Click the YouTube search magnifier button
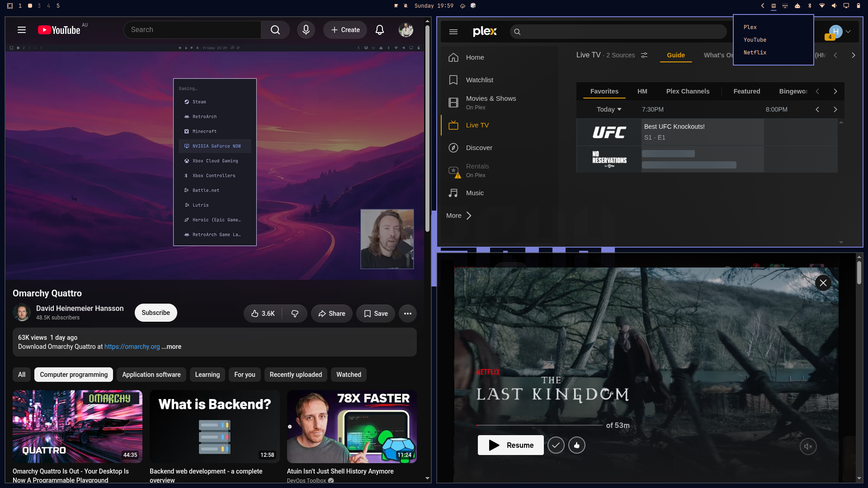This screenshot has width=868, height=488. 275,30
